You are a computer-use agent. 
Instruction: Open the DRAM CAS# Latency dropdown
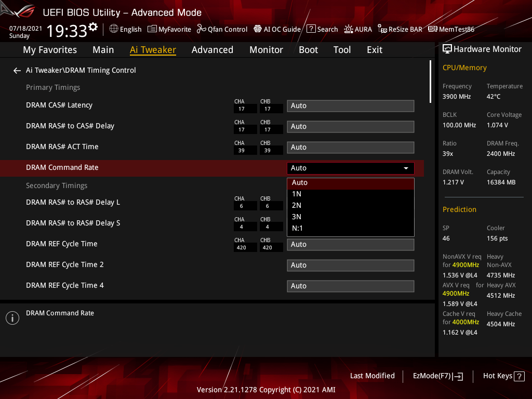coord(351,105)
